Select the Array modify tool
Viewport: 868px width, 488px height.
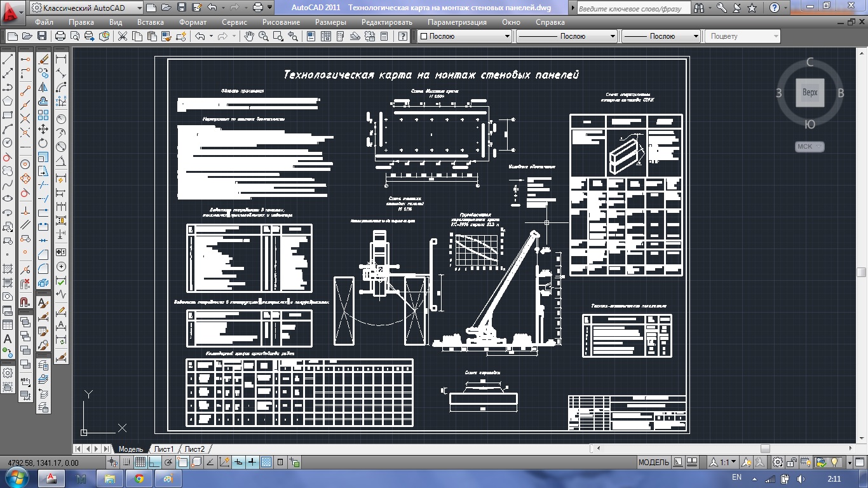(x=43, y=114)
